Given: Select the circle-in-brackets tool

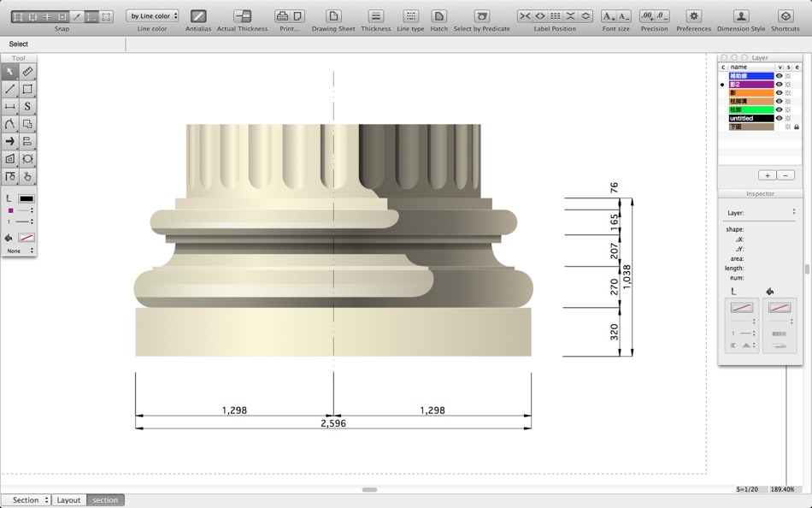Looking at the screenshot, I should tap(27, 159).
